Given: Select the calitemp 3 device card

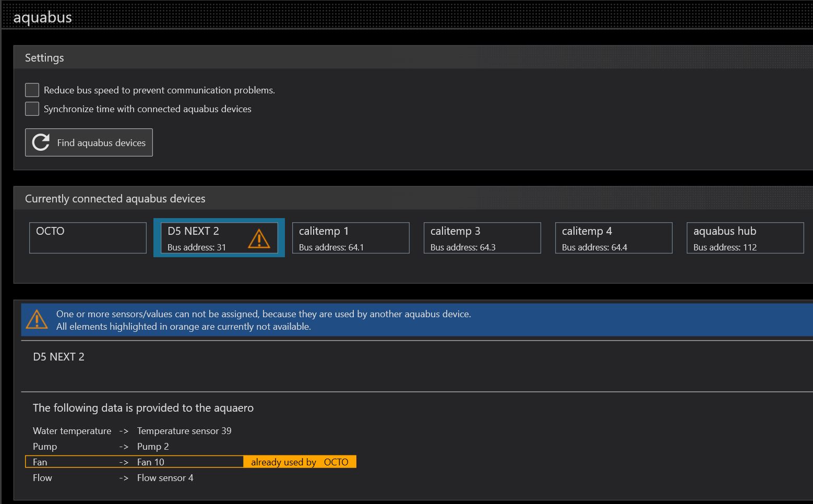Looking at the screenshot, I should coord(482,238).
